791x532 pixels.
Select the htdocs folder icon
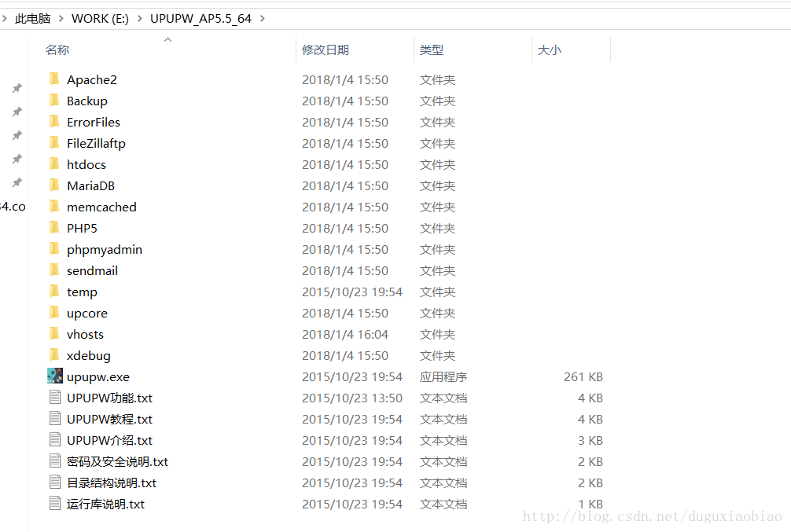[54, 164]
